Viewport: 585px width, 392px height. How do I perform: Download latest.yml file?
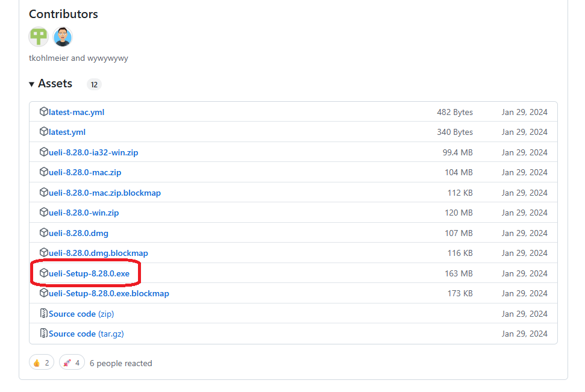pyautogui.click(x=67, y=132)
